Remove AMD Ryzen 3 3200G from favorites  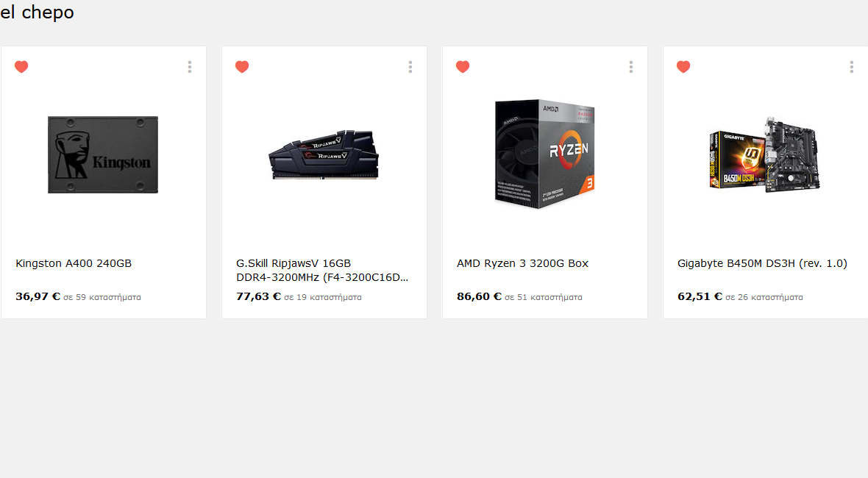tap(463, 67)
